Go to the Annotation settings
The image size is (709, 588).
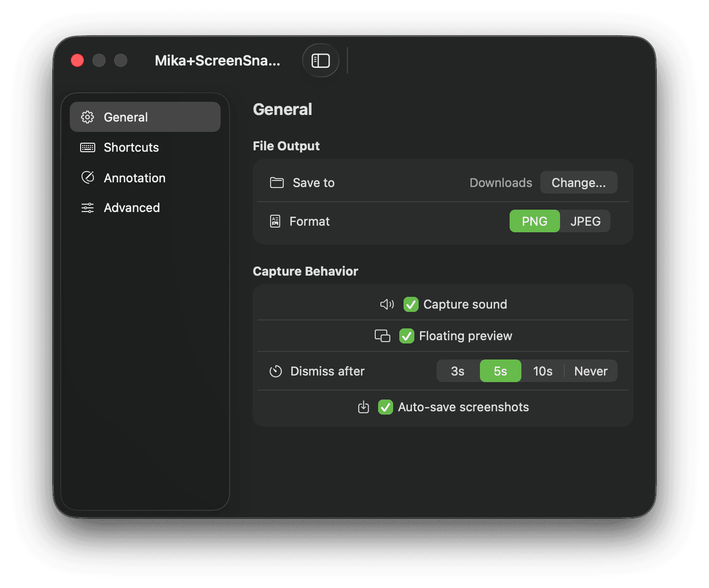(145, 178)
